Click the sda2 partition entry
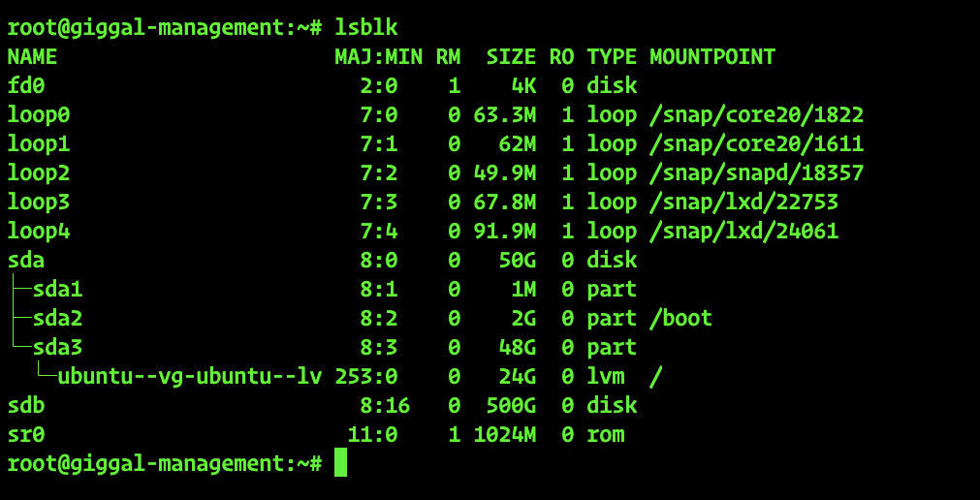 (x=57, y=318)
